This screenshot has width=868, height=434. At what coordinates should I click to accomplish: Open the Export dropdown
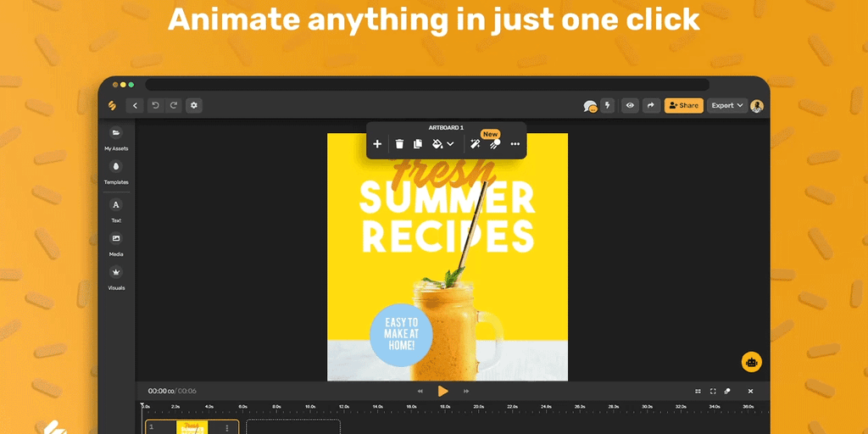[726, 105]
